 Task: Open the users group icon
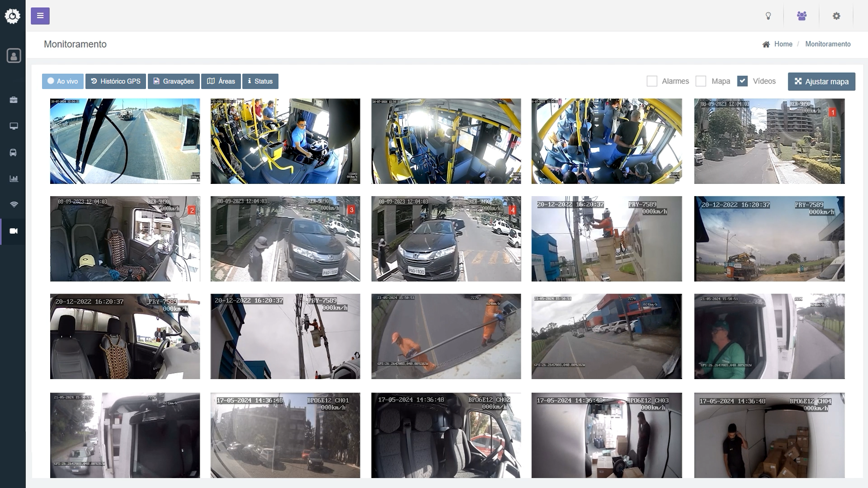tap(802, 16)
